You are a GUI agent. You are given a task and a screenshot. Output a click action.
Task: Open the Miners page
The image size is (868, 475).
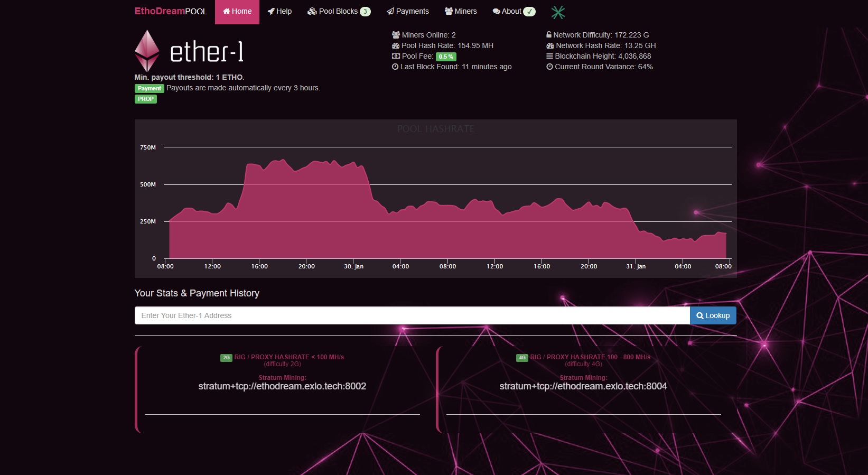click(x=461, y=12)
